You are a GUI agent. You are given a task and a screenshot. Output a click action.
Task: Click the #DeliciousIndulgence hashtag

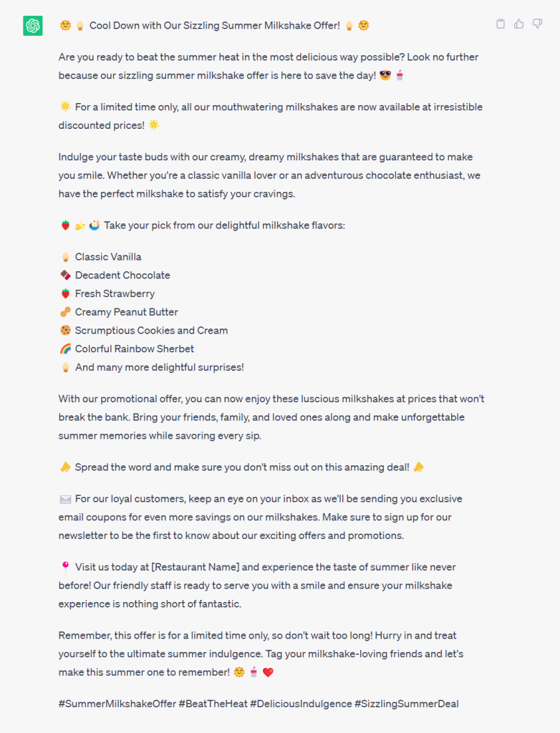[x=301, y=704]
